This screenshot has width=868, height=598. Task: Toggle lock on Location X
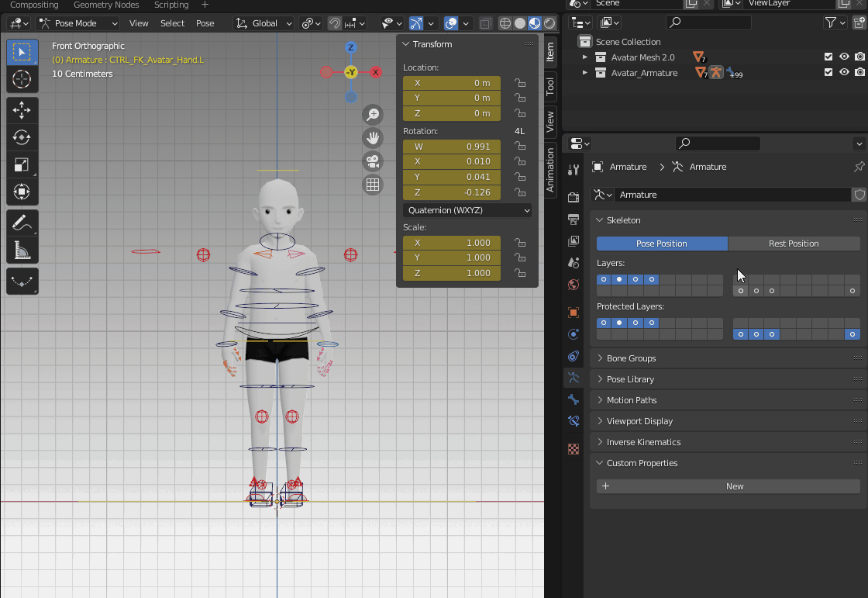pos(520,83)
